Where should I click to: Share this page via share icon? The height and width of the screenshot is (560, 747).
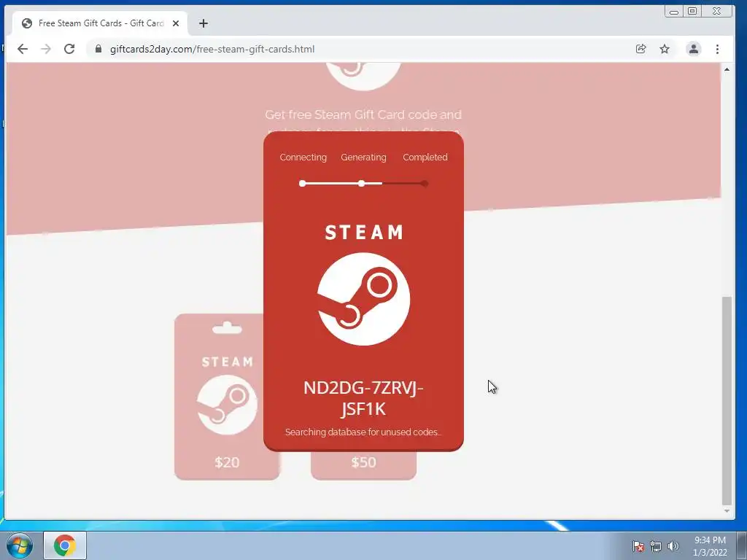pos(640,49)
